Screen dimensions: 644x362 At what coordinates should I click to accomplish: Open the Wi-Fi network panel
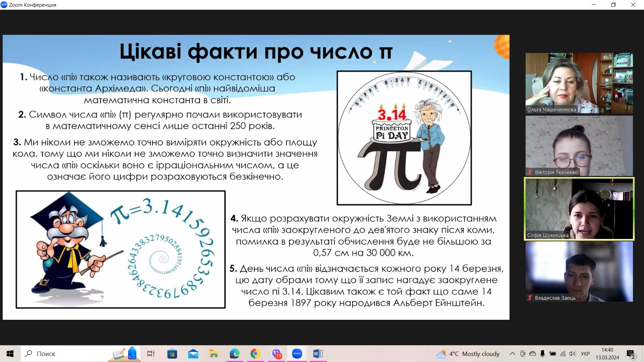tap(563, 354)
